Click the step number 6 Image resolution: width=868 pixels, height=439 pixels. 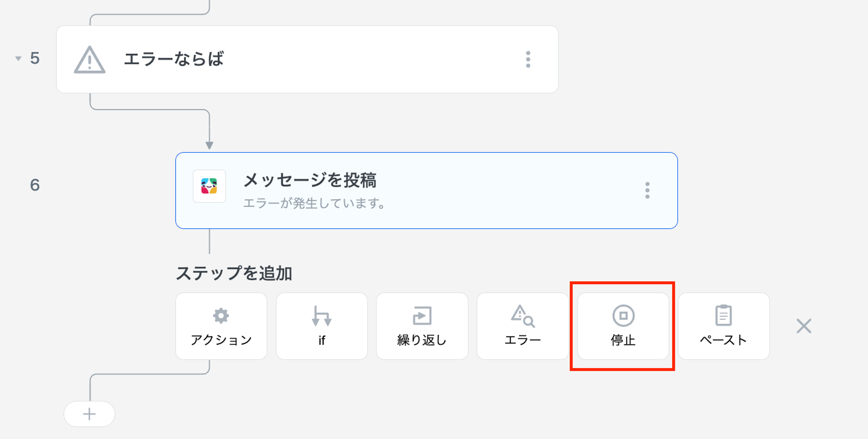(x=35, y=185)
